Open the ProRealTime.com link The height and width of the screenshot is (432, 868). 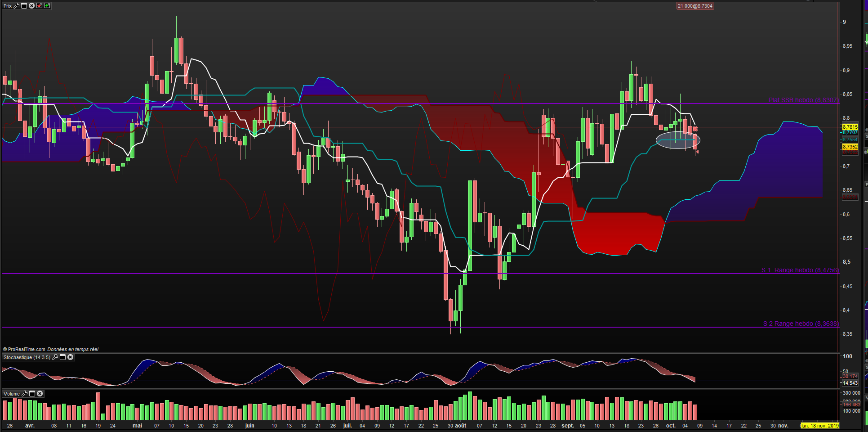coord(27,349)
